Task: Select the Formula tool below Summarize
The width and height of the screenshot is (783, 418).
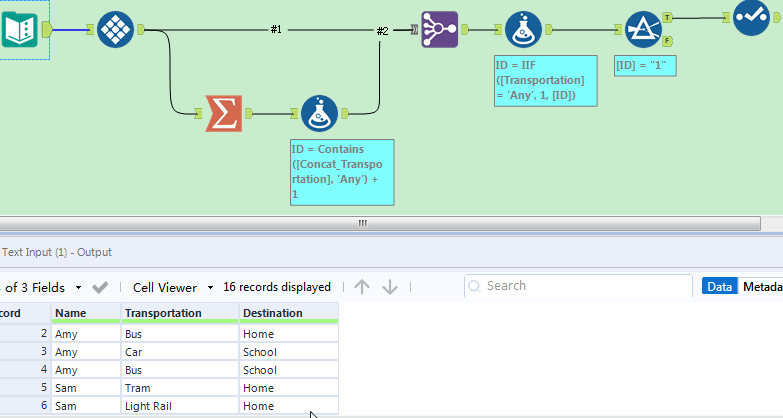Action: click(320, 113)
